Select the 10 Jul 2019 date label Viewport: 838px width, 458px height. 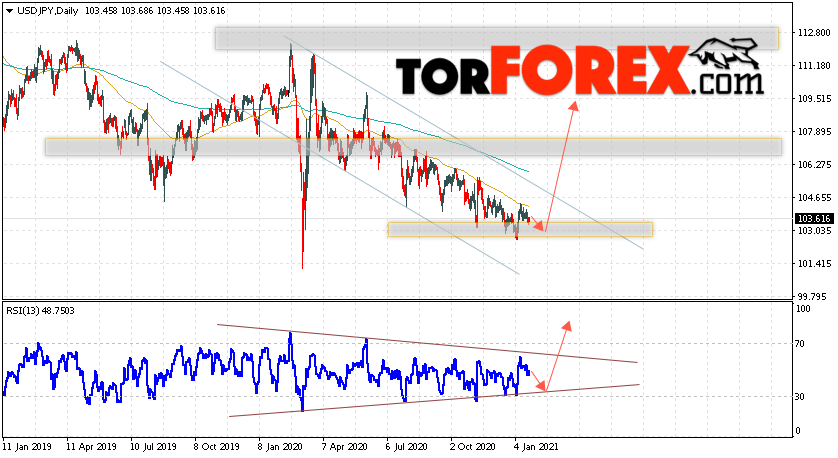pos(154,447)
